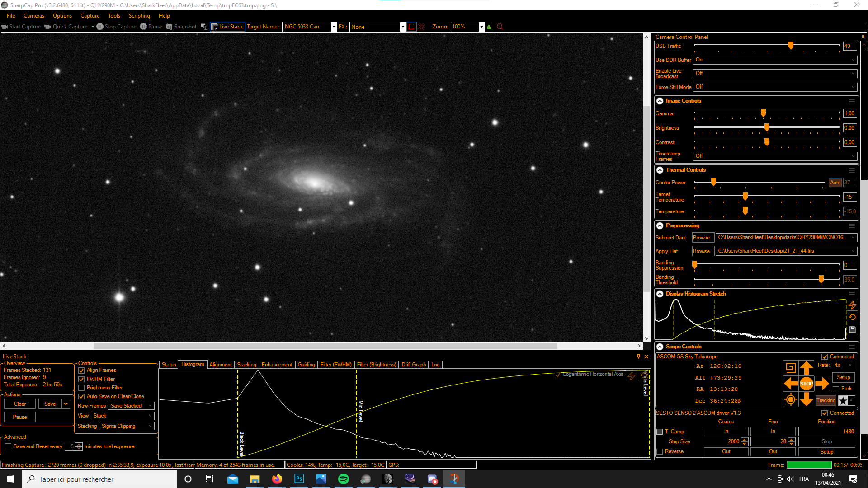The width and height of the screenshot is (868, 488).
Task: Click the telescope move left arrow
Action: pos(790,384)
